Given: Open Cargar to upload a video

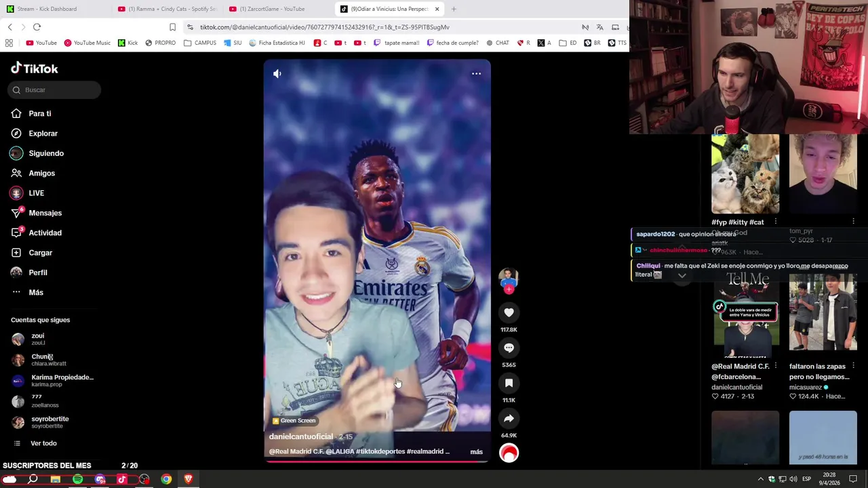Looking at the screenshot, I should pyautogui.click(x=40, y=253).
